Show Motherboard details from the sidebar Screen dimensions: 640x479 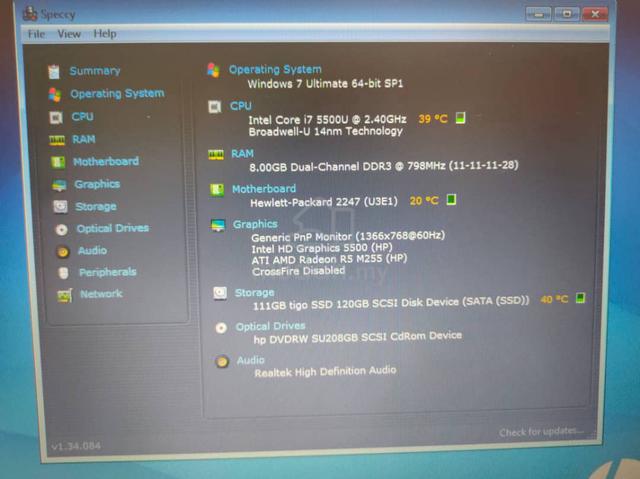[x=106, y=162]
